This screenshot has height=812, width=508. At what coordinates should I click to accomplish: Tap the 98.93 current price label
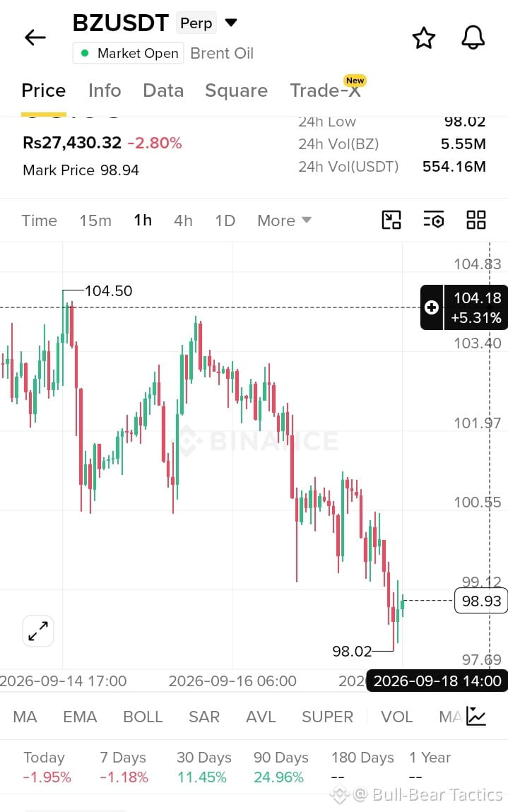tap(481, 601)
